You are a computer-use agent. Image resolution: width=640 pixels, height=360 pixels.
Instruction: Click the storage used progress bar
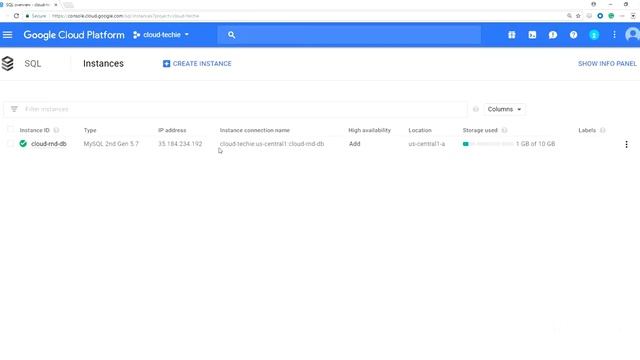(x=488, y=144)
